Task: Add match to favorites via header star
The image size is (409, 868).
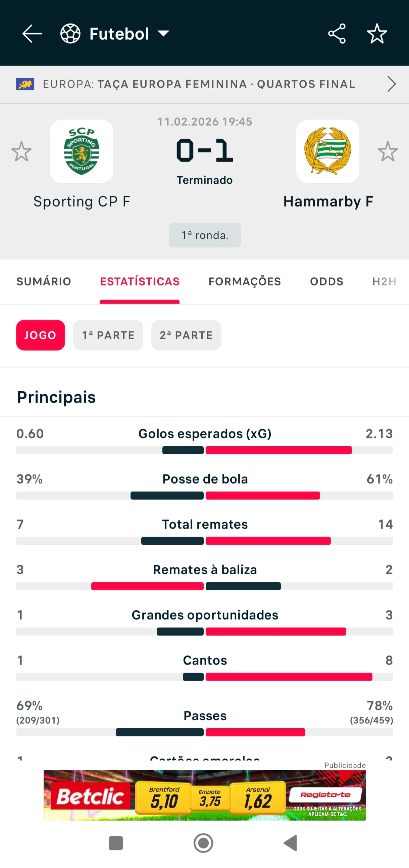Action: (x=377, y=34)
